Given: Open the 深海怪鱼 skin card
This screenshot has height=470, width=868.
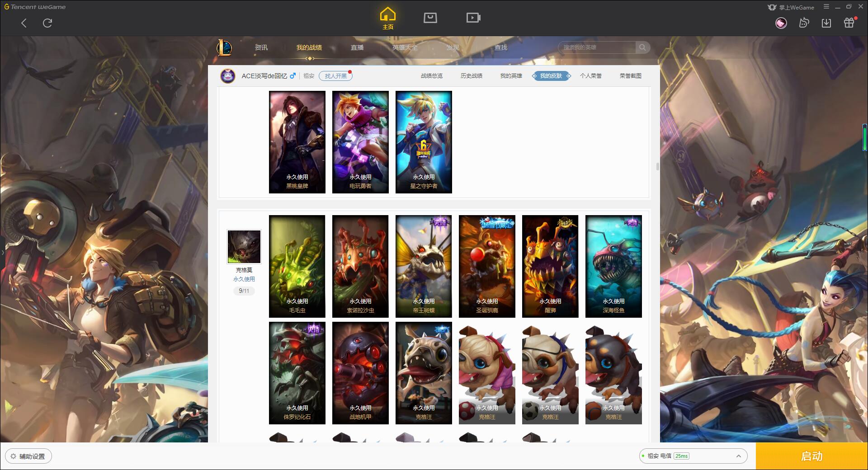Looking at the screenshot, I should pyautogui.click(x=613, y=266).
